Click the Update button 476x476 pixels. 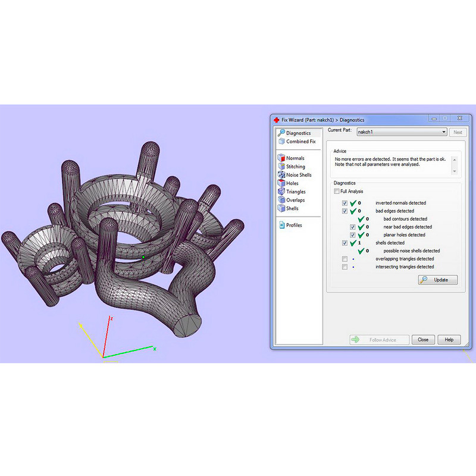tap(438, 280)
